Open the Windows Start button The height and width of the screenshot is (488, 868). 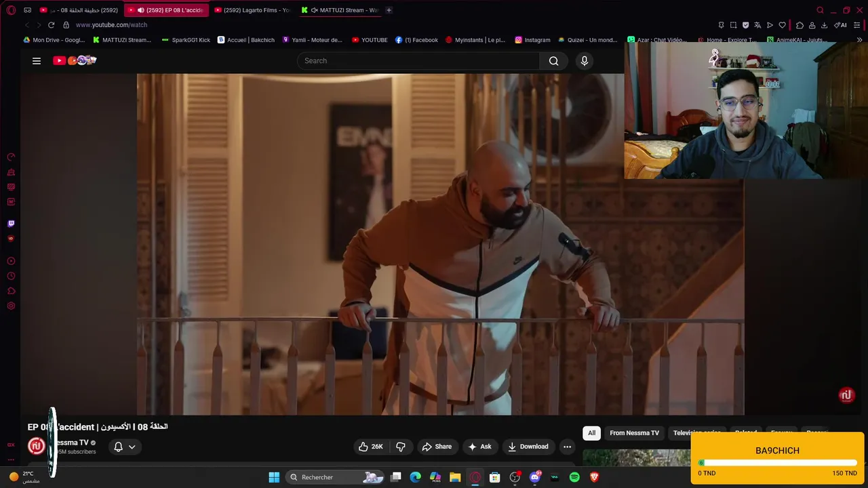click(x=274, y=477)
